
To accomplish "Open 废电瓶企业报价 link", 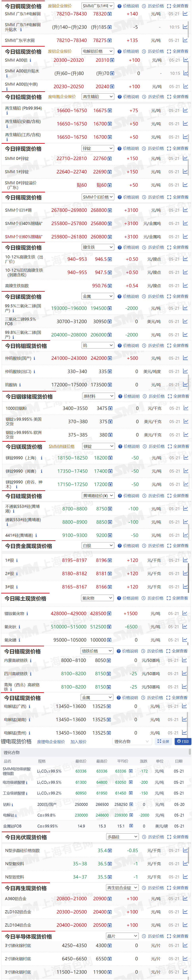I will [62, 97].
